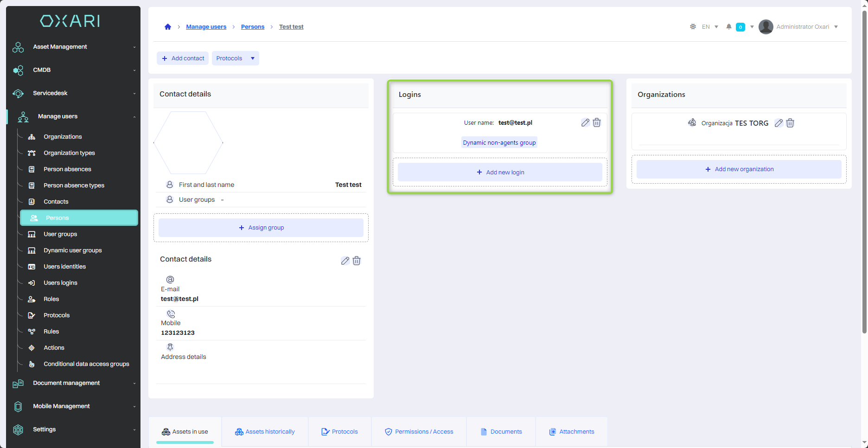Expand the Asset Management menu
Screen dimensions: 868x448
click(x=74, y=47)
